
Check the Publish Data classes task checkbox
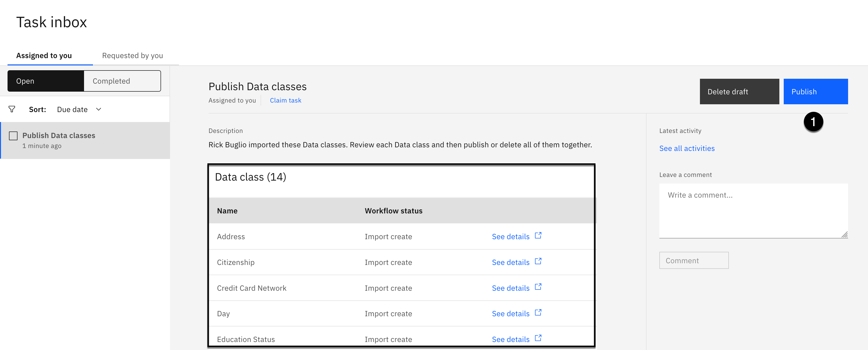[x=13, y=136]
